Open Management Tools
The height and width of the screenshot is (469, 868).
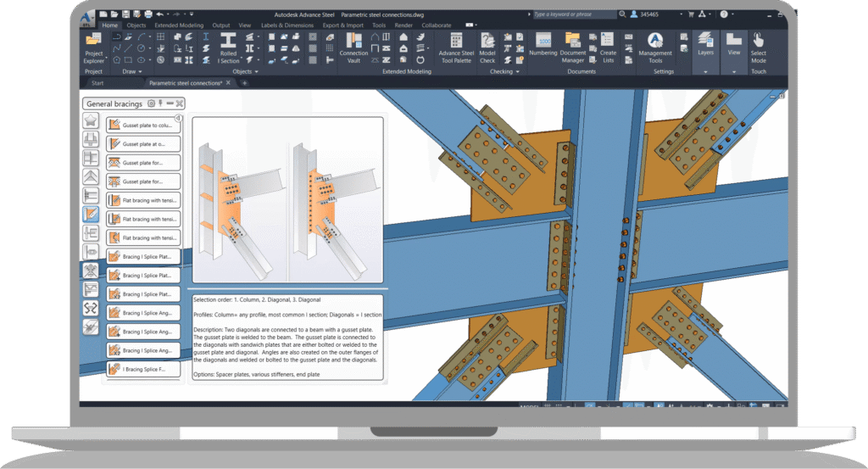pos(655,47)
